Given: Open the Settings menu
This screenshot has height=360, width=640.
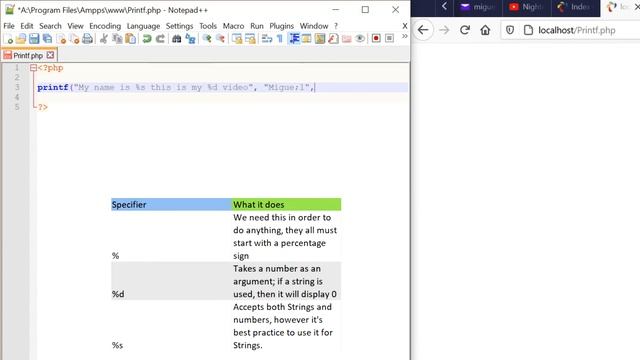Looking at the screenshot, I should pos(179,26).
